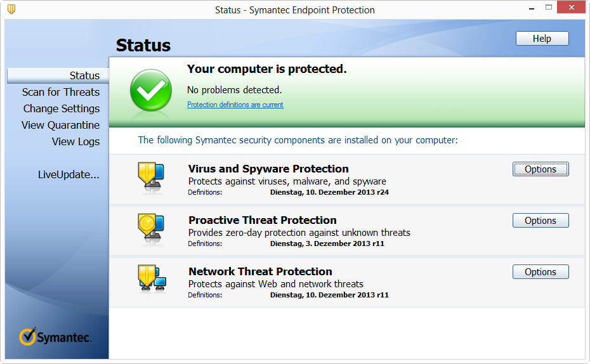Open Scan for Threats
This screenshot has height=364, width=590.
[x=61, y=92]
